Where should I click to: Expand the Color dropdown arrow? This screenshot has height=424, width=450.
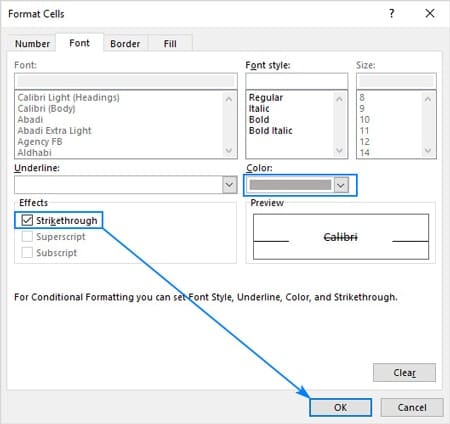tap(341, 185)
